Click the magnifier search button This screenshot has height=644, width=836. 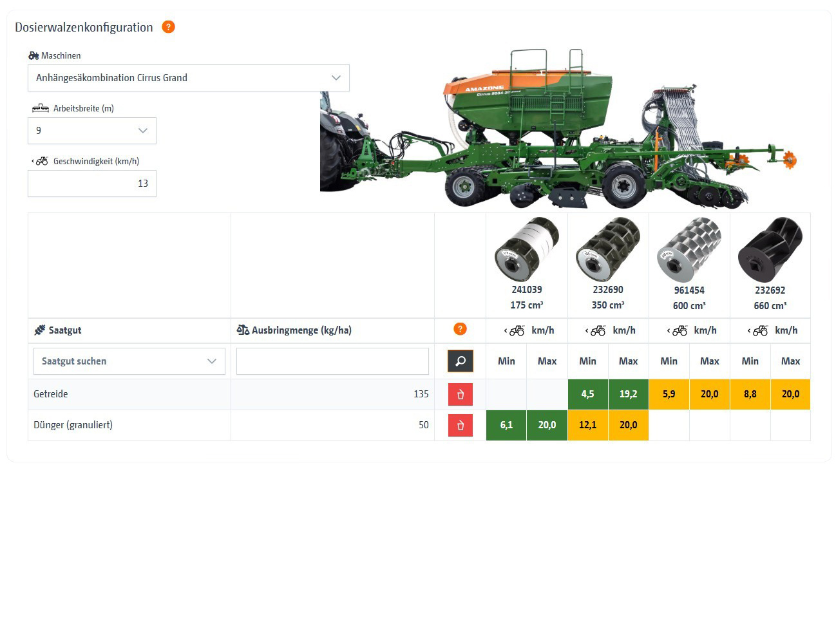(x=461, y=361)
